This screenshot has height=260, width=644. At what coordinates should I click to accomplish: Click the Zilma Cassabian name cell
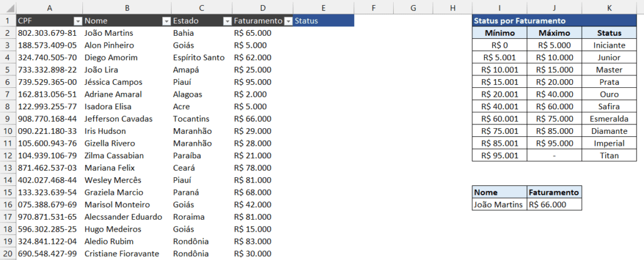[127, 155]
